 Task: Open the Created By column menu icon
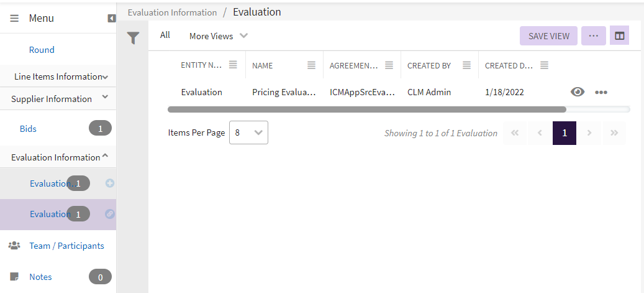coord(466,65)
